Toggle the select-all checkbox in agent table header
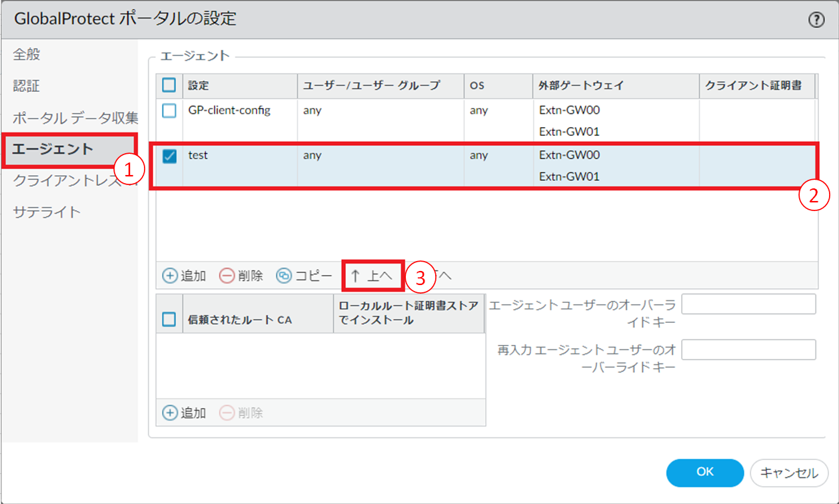The width and height of the screenshot is (839, 504). [x=169, y=85]
